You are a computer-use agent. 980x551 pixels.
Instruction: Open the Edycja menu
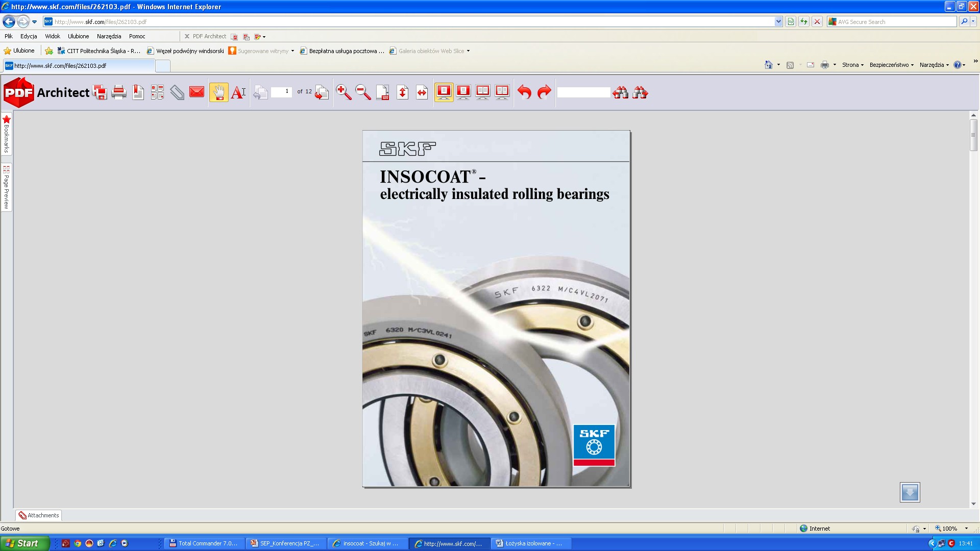(x=29, y=36)
